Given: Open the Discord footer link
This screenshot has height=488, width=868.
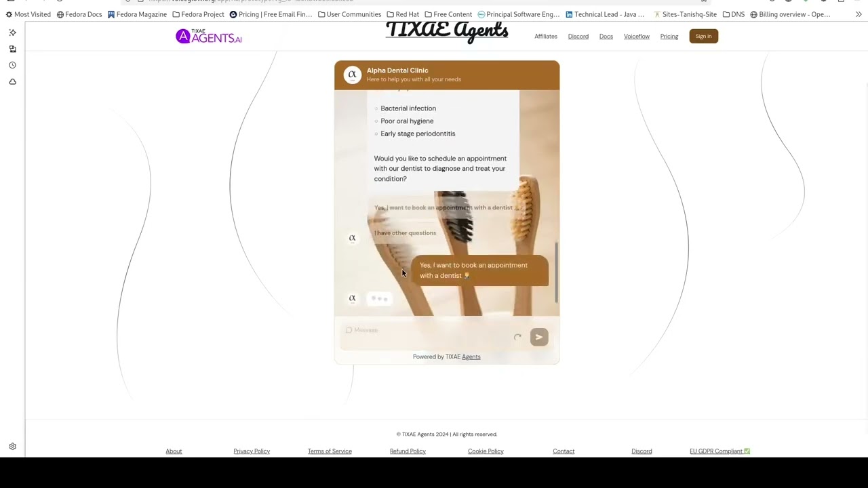Looking at the screenshot, I should pos(642,451).
